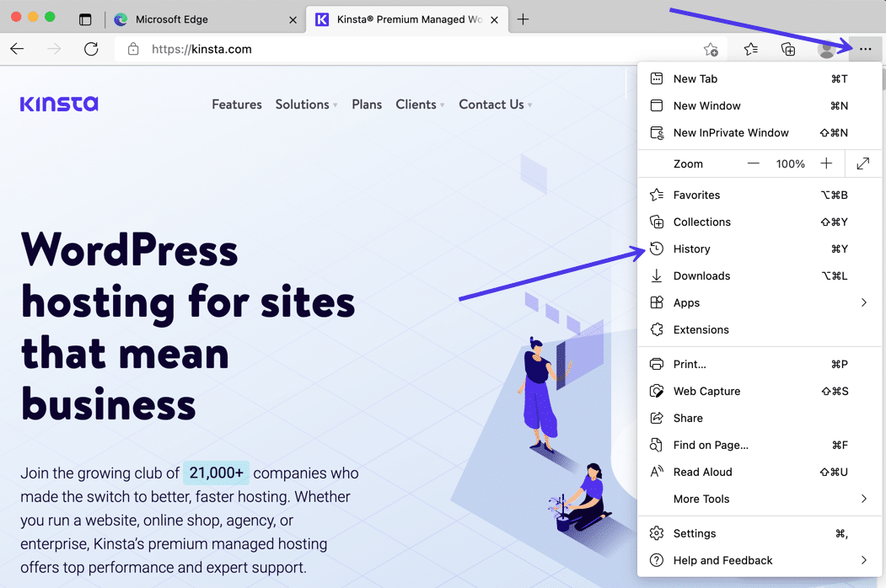Image resolution: width=886 pixels, height=588 pixels.
Task: Add page to favorites star-plus icon
Action: (711, 50)
